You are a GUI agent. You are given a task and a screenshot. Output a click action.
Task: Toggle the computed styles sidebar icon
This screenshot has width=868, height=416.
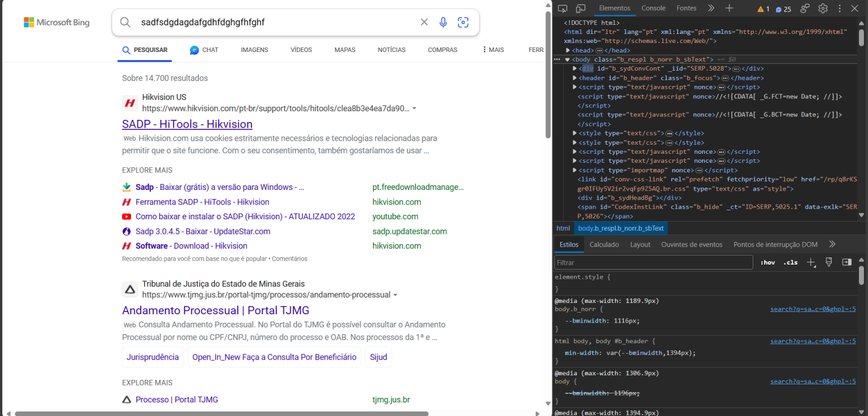847,262
